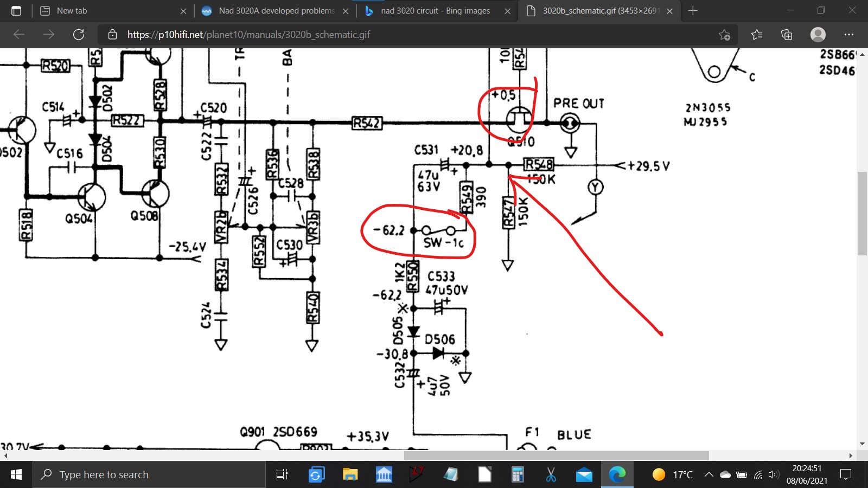Open the Windows Start menu

16,475
